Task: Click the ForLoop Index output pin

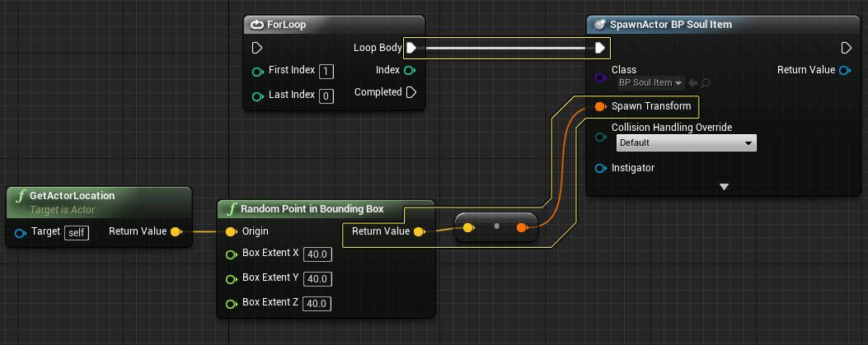Action: [x=410, y=70]
